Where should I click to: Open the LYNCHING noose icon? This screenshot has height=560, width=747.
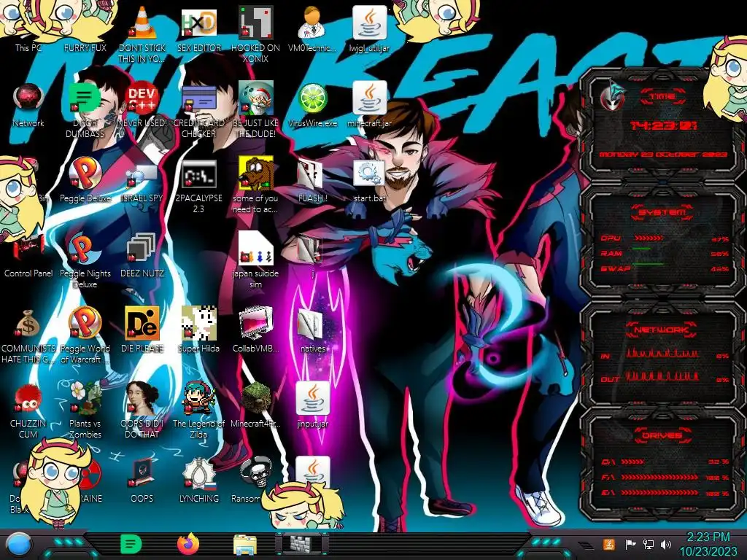(198, 481)
